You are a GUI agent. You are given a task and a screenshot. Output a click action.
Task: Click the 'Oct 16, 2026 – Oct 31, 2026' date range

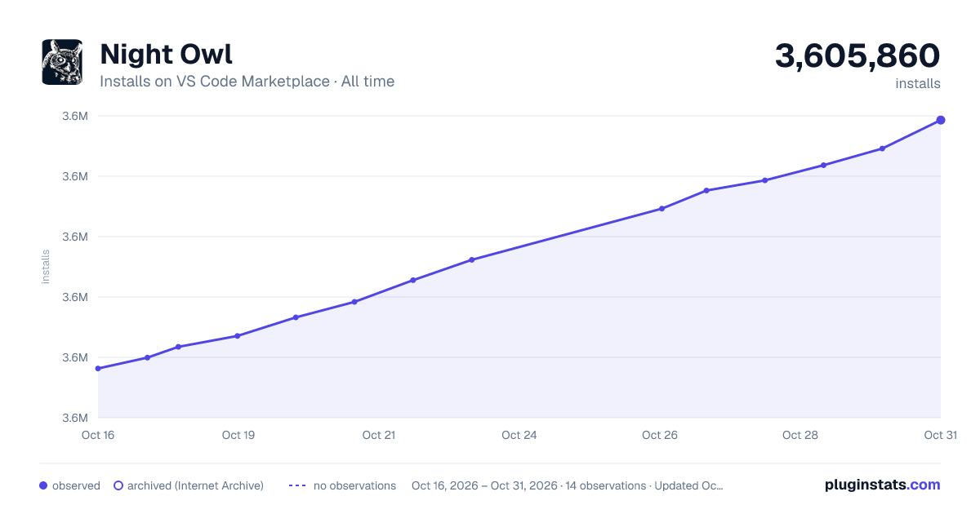(484, 485)
